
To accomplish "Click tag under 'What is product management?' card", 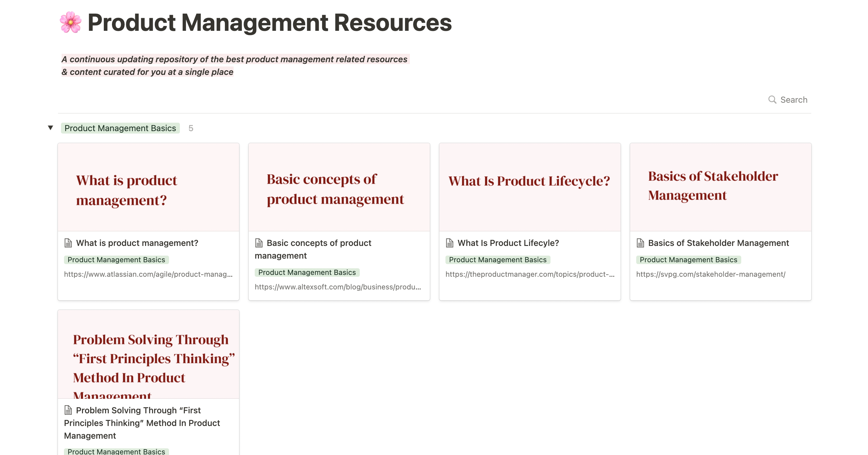I will click(116, 260).
